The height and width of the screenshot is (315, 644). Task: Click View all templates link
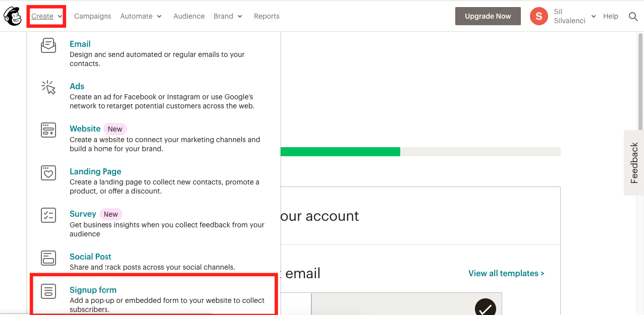coord(506,273)
